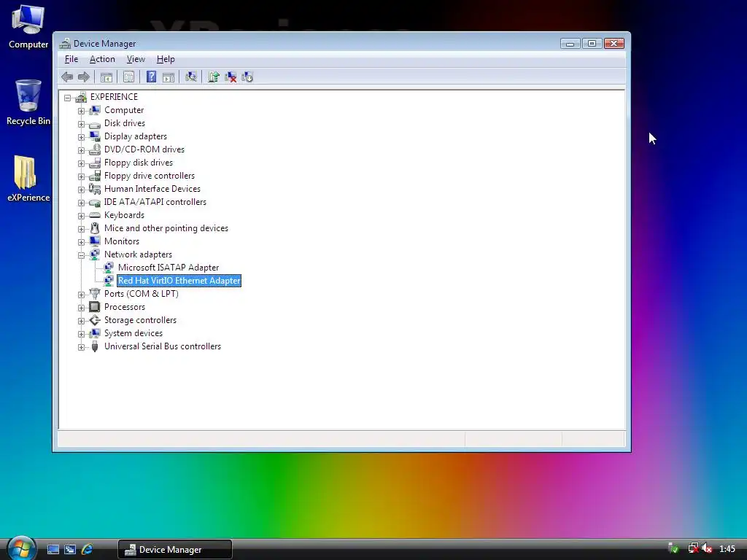747x560 pixels.
Task: Click Scan for hardware changes icon
Action: [191, 77]
